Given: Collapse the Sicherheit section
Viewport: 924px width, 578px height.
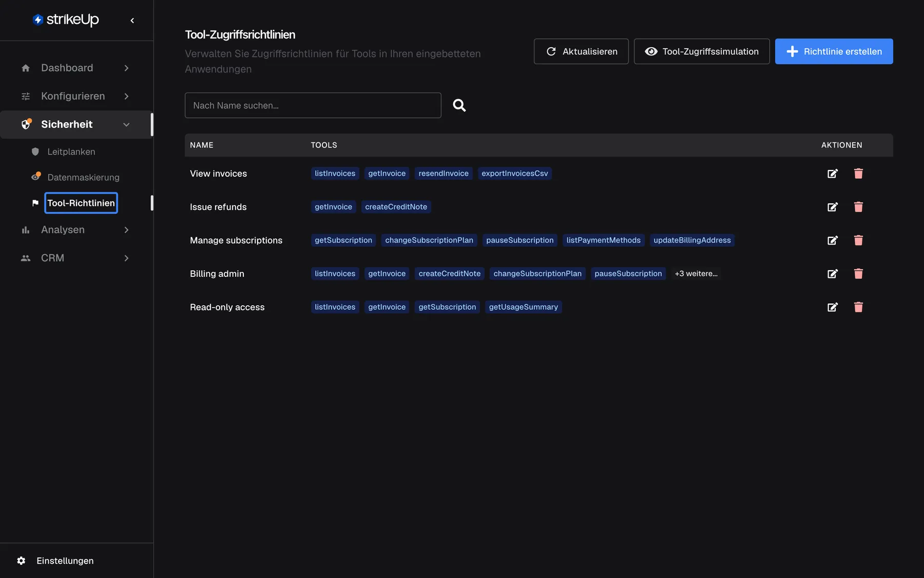Looking at the screenshot, I should coord(76,124).
